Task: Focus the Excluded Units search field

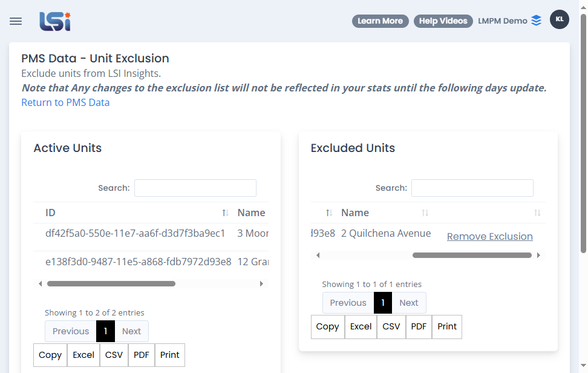Action: [472, 188]
